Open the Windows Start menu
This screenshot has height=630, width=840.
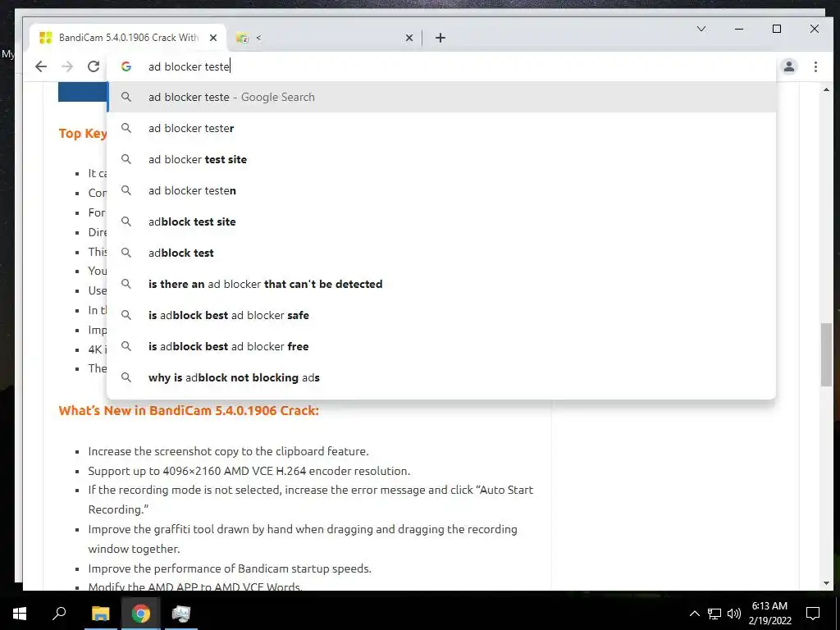(x=20, y=614)
